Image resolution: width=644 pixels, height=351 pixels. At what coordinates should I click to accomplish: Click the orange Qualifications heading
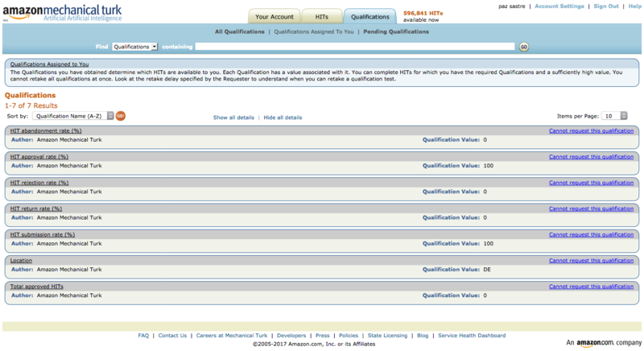(30, 95)
